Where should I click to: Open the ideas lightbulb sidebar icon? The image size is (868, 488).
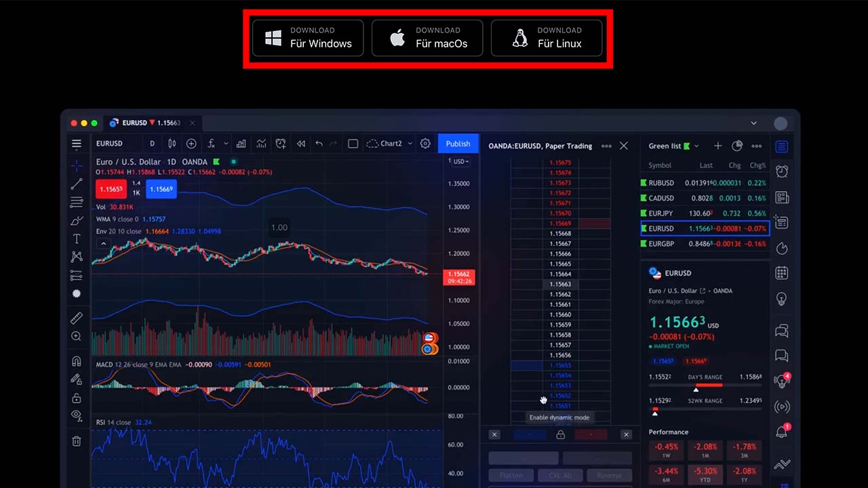781,298
